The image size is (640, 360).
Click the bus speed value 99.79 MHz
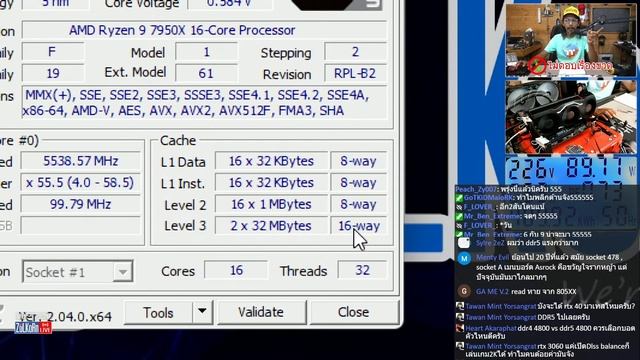tap(81, 204)
